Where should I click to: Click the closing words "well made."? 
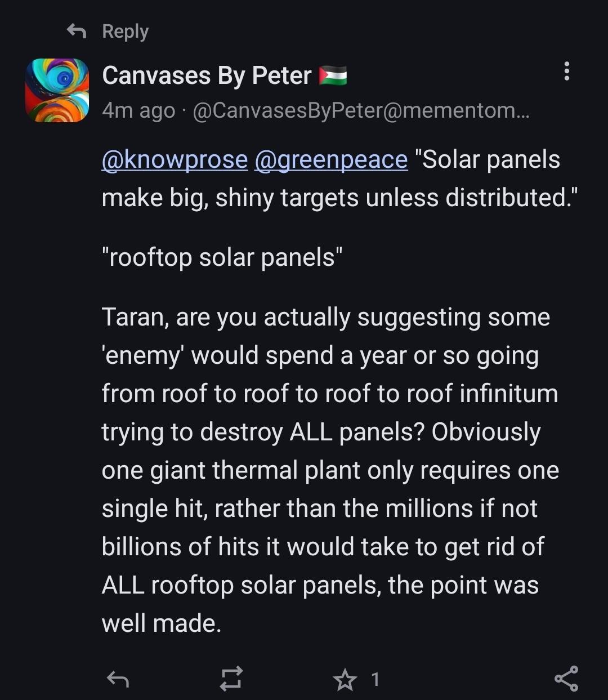pos(162,623)
